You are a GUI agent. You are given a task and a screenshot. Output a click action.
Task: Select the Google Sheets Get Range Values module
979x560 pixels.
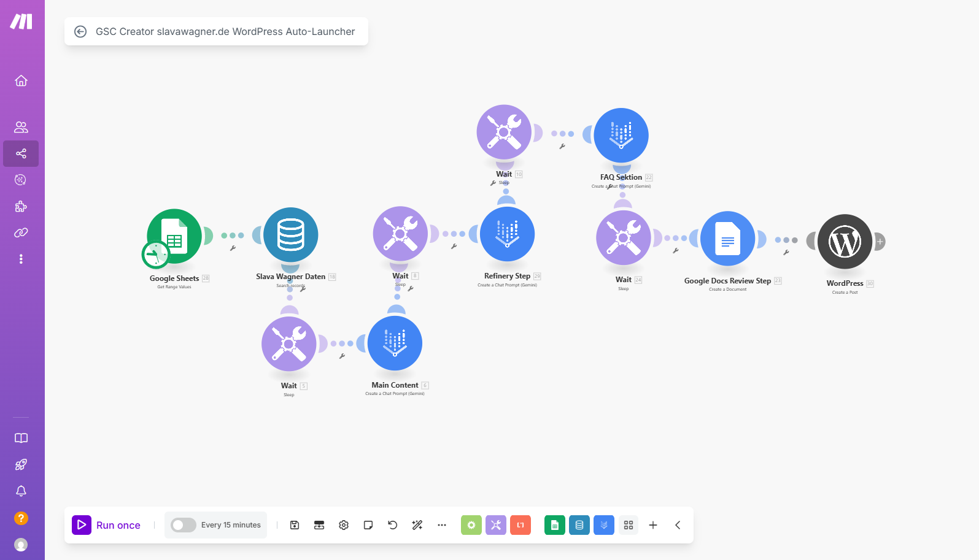click(174, 236)
